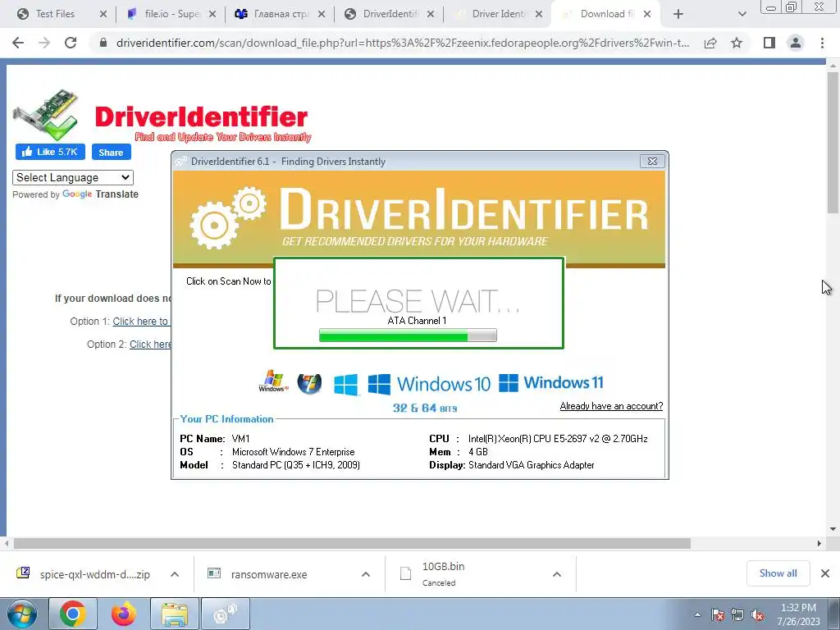Switch to the Driver Identifier tab
The width and height of the screenshot is (840, 630).
[498, 14]
